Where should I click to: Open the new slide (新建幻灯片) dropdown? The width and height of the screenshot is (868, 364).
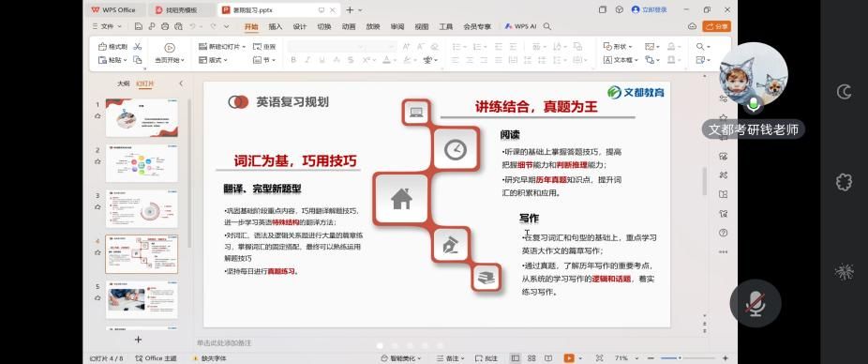click(222, 47)
